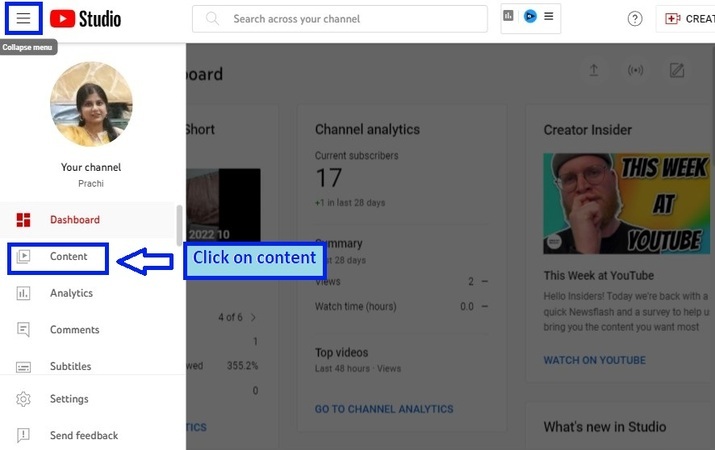
Task: Click the Create button
Action: [x=685, y=19]
